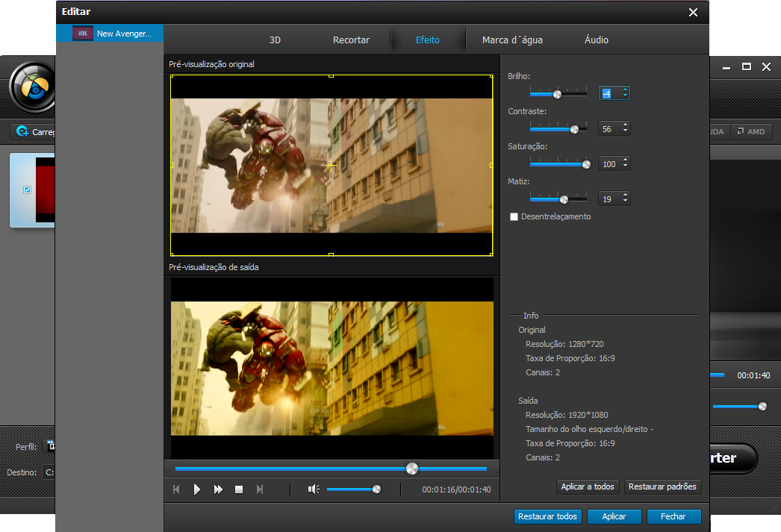781x532 pixels.
Task: Enable the Desentrelaçamento checkbox
Action: (x=514, y=217)
